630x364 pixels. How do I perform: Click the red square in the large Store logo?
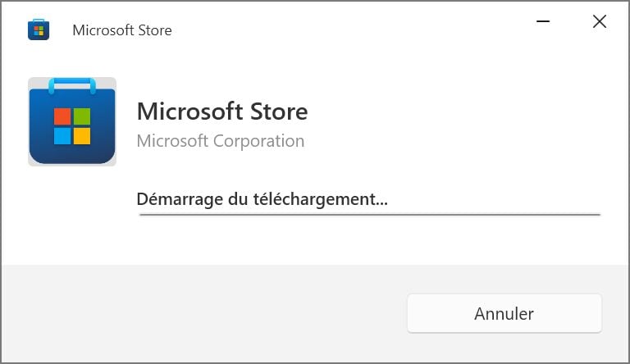coord(62,116)
